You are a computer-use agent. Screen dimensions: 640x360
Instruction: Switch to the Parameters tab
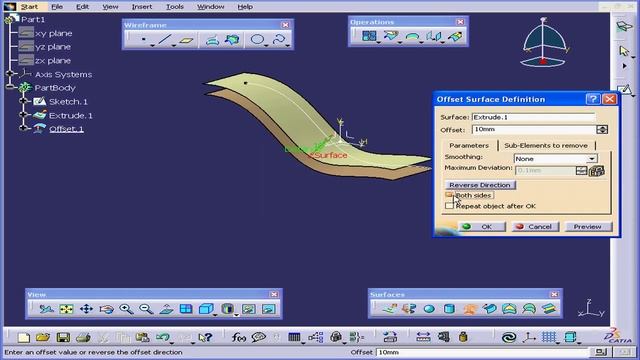pyautogui.click(x=469, y=145)
